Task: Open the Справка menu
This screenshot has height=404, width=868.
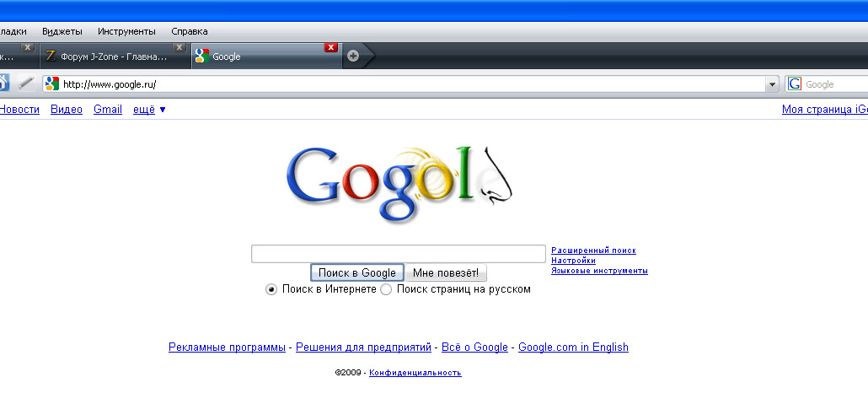Action: tap(190, 31)
